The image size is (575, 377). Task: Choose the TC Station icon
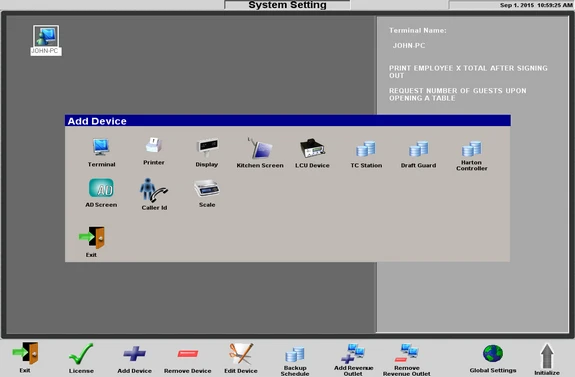click(x=366, y=154)
